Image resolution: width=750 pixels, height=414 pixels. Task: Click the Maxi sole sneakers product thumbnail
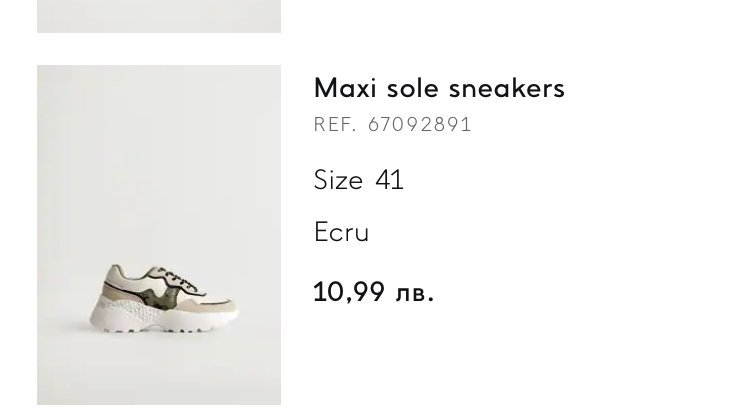coord(159,235)
